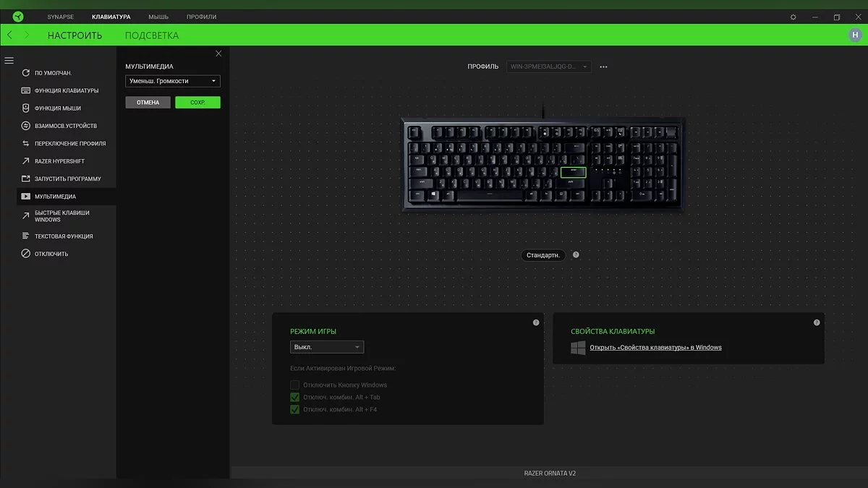
Task: Switch to the Подсветка tab
Action: 152,35
